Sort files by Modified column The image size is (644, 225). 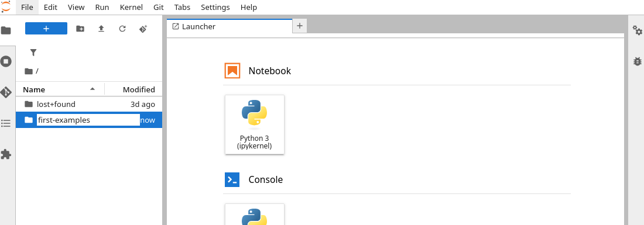pyautogui.click(x=134, y=89)
